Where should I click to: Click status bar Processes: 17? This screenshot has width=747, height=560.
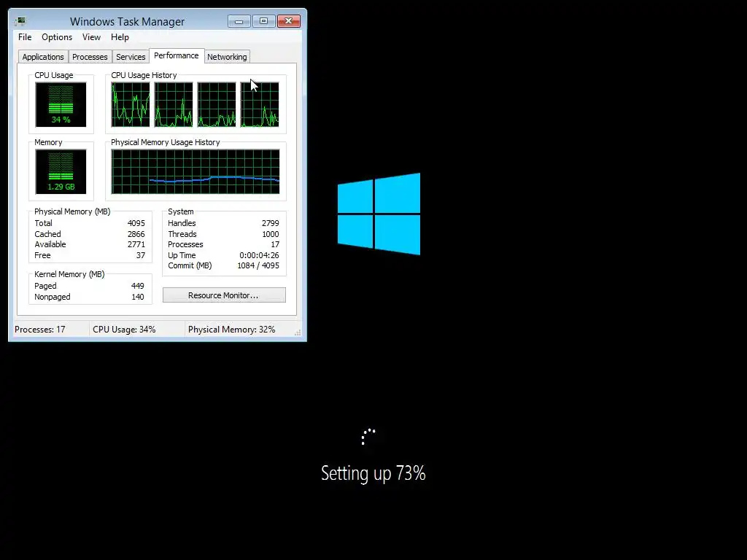tap(40, 330)
